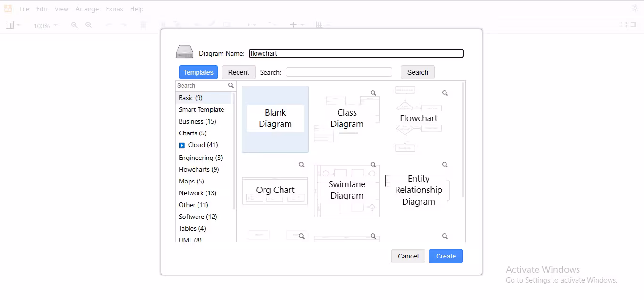Open preview magnifier for Swimlane Diagram template
This screenshot has height=300, width=644.
click(x=373, y=165)
